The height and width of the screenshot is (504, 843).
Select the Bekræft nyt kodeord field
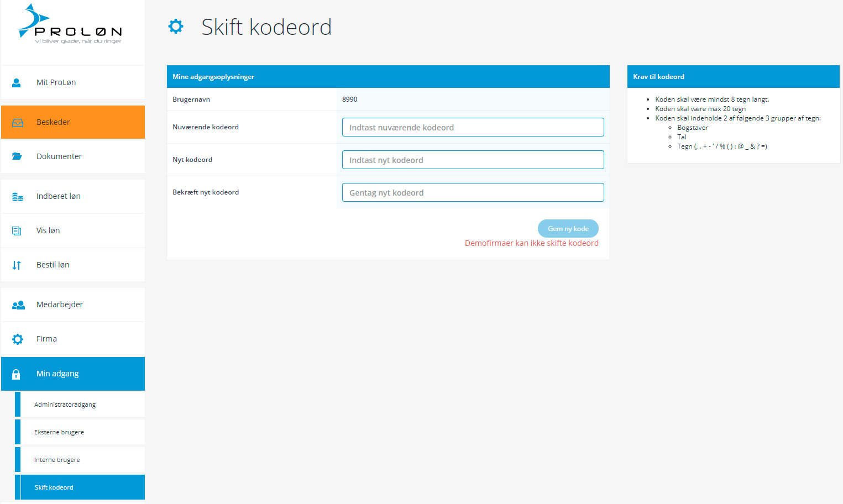tap(473, 192)
